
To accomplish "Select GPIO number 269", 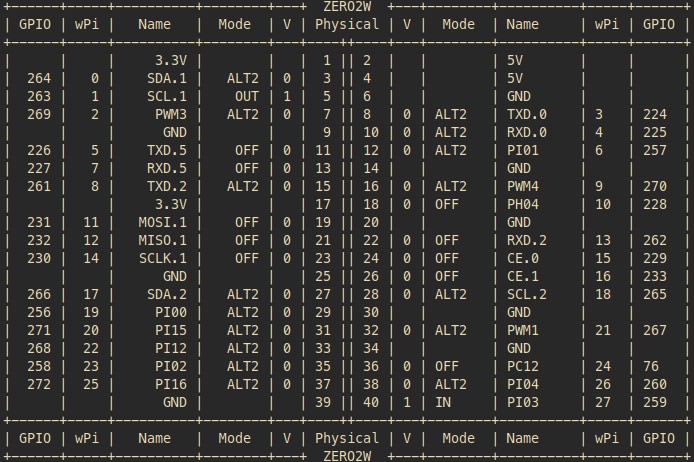I will tap(39, 114).
